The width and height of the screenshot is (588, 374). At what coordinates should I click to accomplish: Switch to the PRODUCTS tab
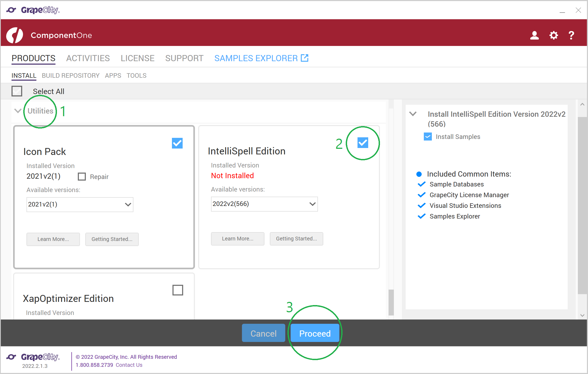click(33, 58)
